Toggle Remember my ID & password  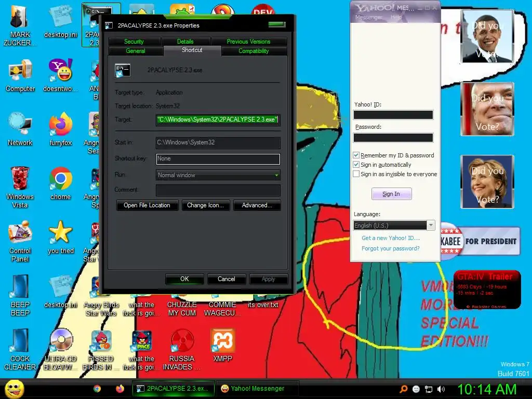pos(356,155)
